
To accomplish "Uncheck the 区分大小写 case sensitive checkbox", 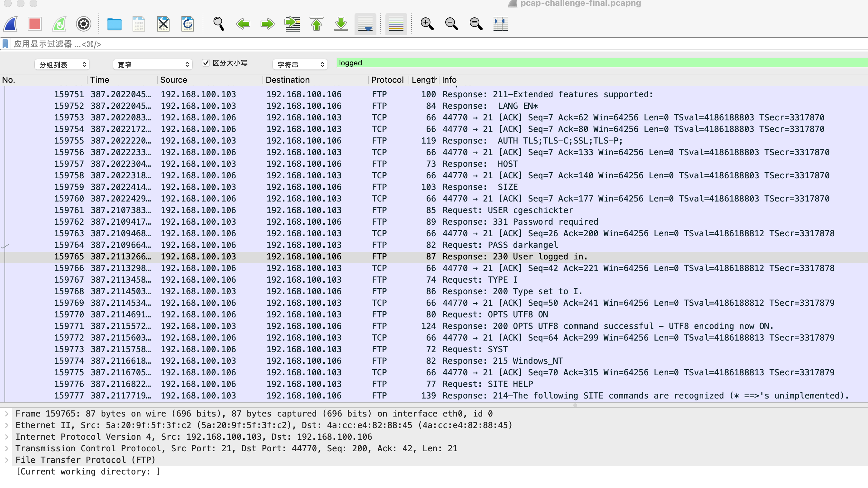I will [x=206, y=63].
